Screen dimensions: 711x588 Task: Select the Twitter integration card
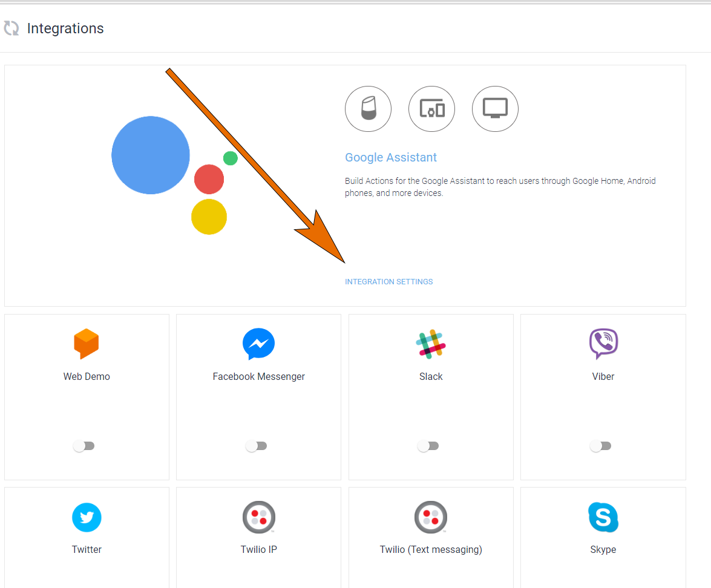pyautogui.click(x=87, y=537)
